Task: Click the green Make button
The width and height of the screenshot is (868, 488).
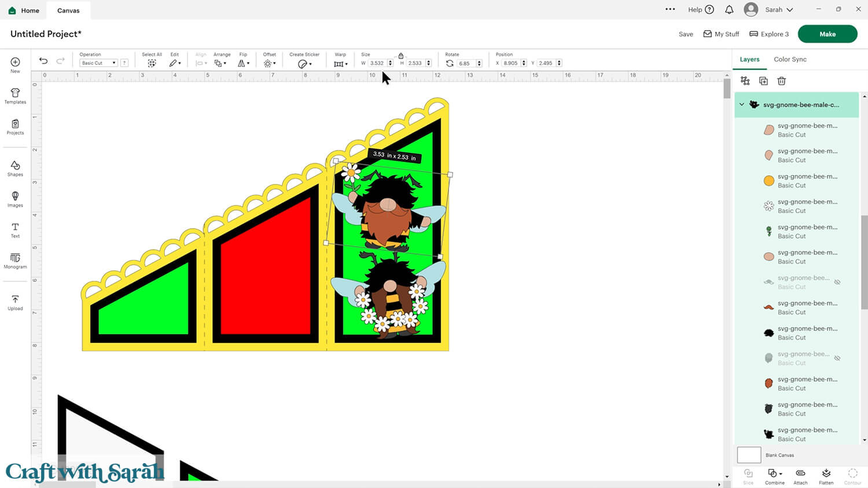Action: point(827,34)
